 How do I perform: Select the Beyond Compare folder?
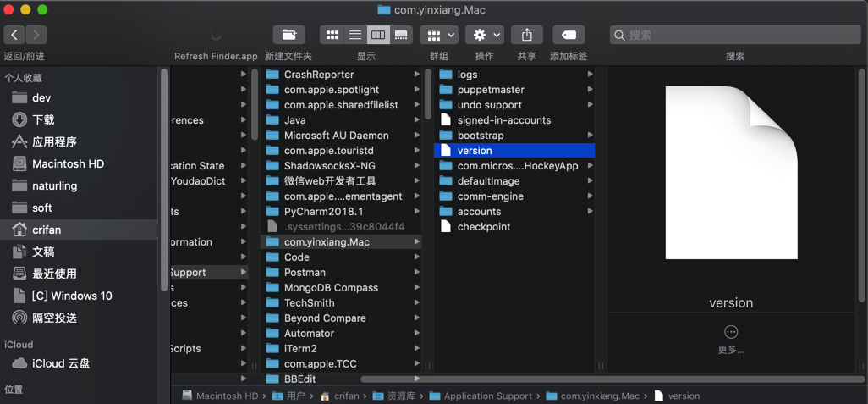[x=341, y=318]
